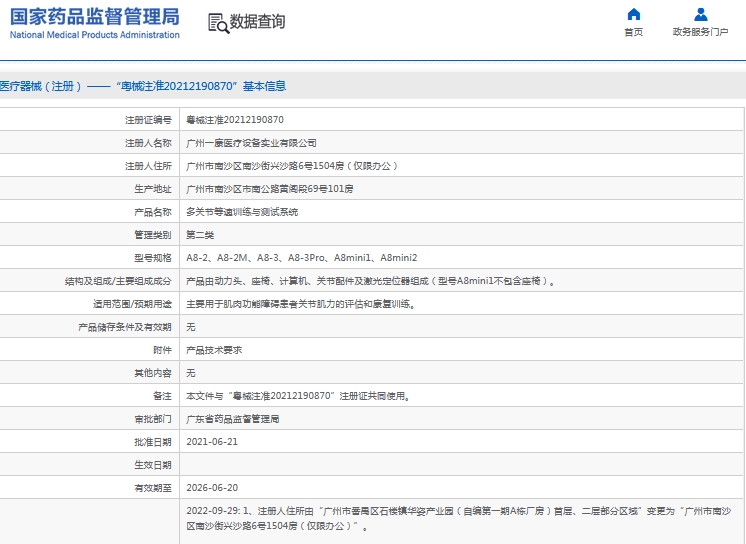Open the 政务服务门户 link label
Viewport: 746px width, 544px height.
700,32
